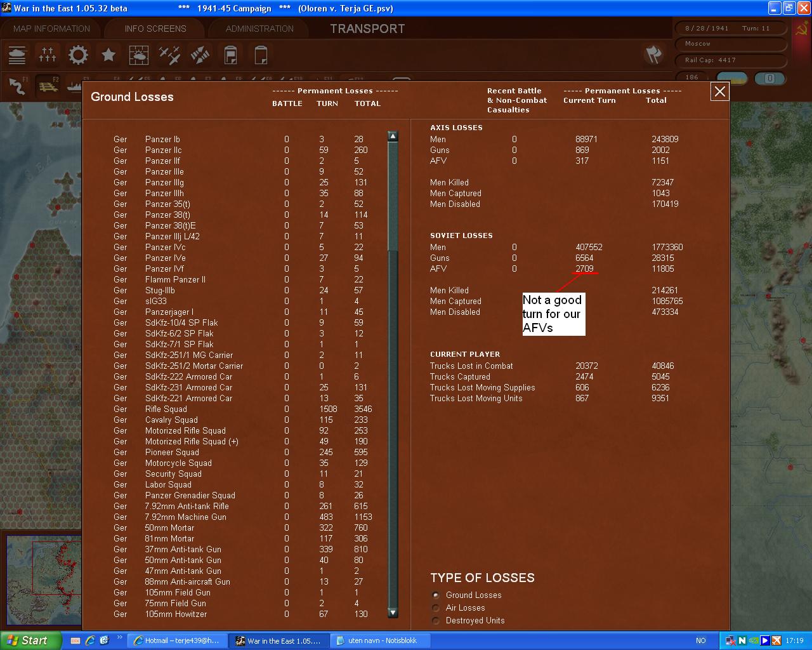Click the Rail Cap: 4417 field
Image resolution: width=812 pixels, height=650 pixels.
pos(731,60)
